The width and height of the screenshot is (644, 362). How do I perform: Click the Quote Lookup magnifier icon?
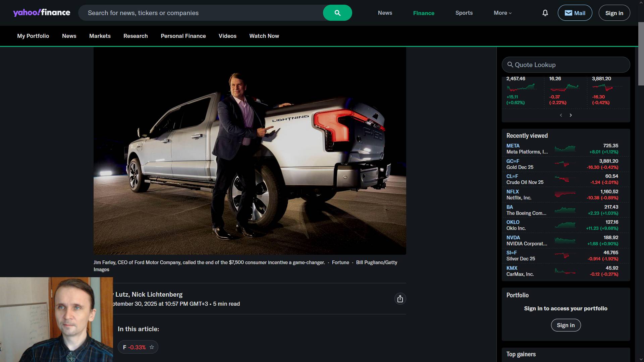(x=510, y=65)
